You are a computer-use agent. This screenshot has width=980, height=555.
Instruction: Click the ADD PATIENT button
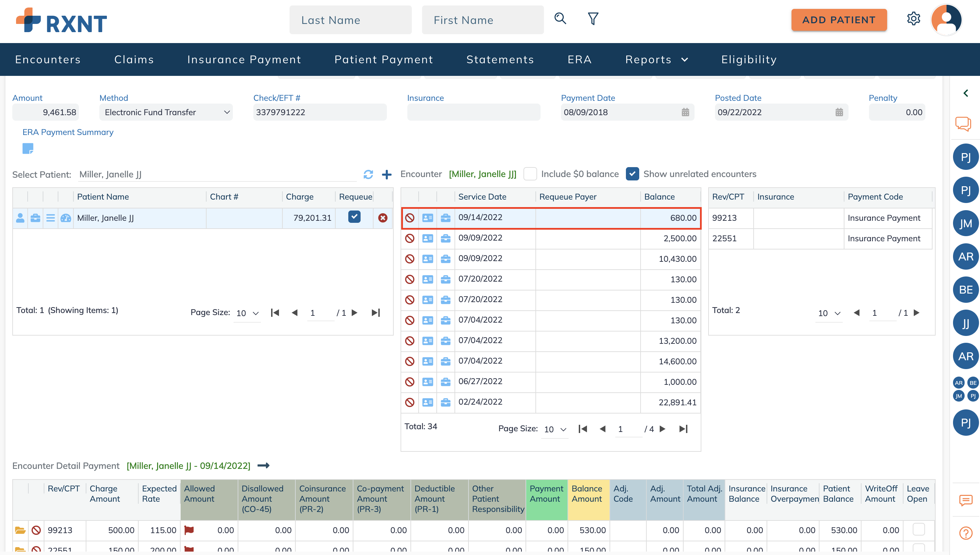(x=839, y=20)
